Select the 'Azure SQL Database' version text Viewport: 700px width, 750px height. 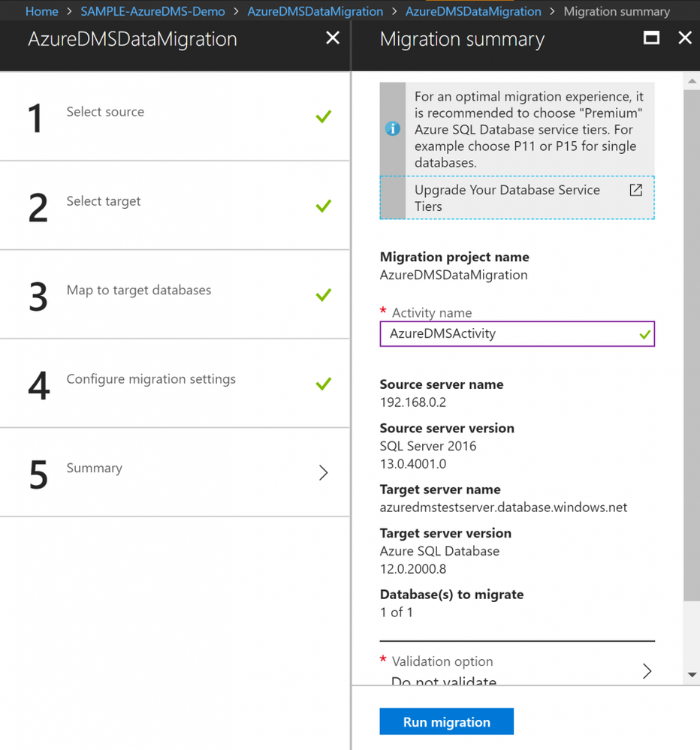[439, 552]
